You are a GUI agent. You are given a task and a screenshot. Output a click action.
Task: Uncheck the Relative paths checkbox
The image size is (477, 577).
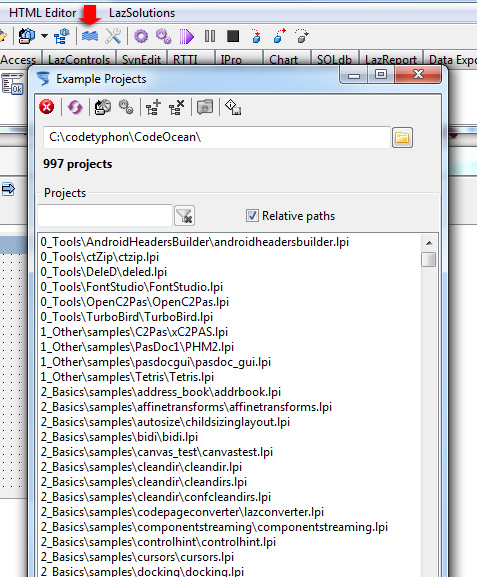(252, 216)
